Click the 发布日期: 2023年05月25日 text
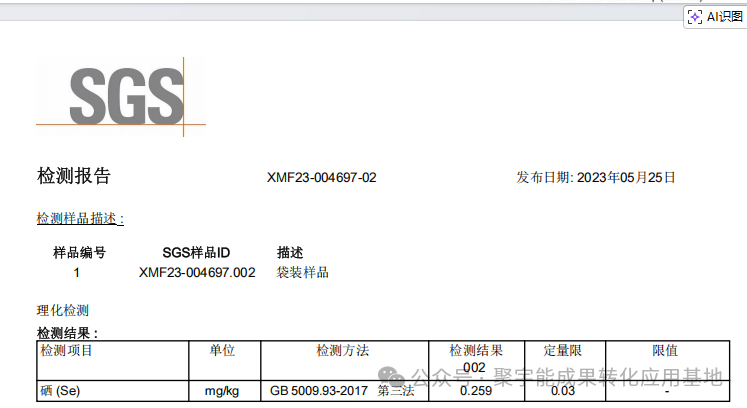 (596, 178)
